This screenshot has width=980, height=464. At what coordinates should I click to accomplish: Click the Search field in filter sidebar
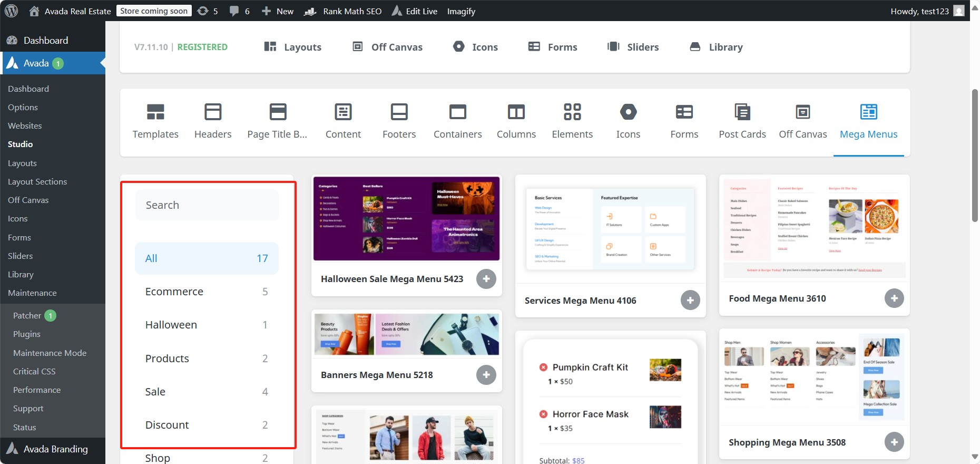coord(207,205)
